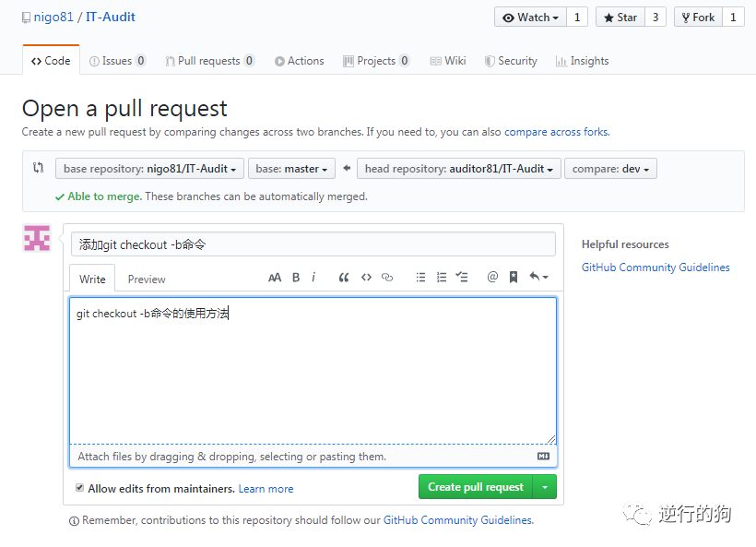Insert a quote using the quote icon
The width and height of the screenshot is (756, 547).
click(344, 278)
